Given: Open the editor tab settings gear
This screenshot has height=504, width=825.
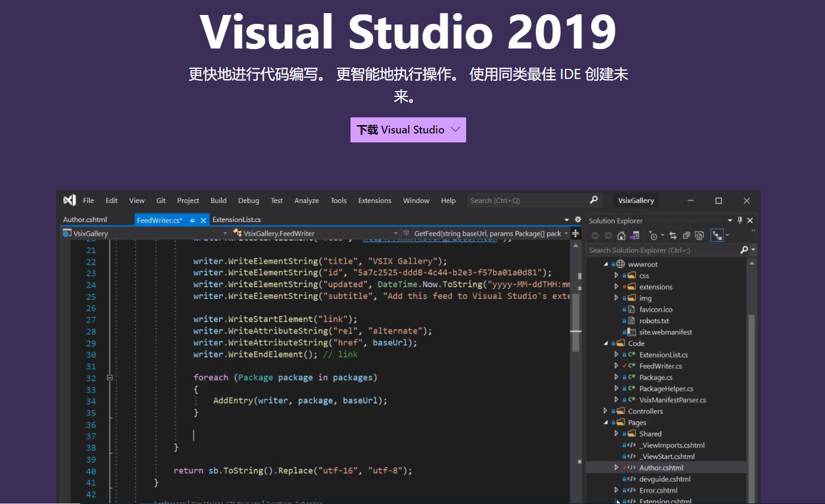Looking at the screenshot, I should point(578,220).
